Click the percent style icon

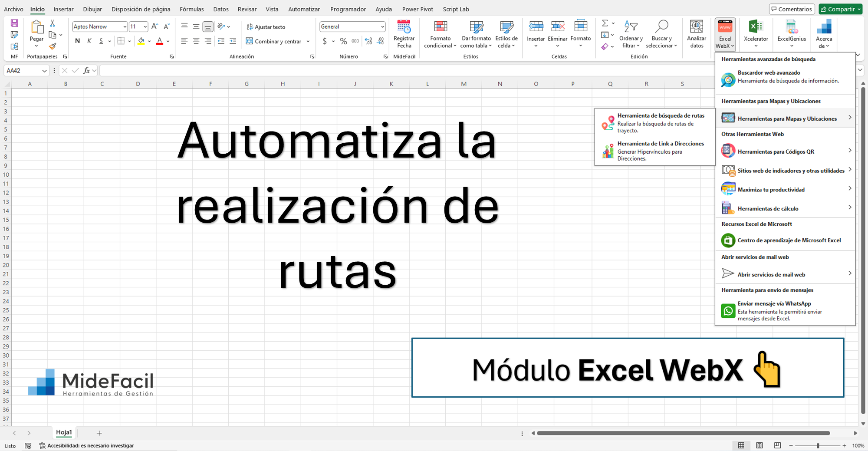coord(343,41)
